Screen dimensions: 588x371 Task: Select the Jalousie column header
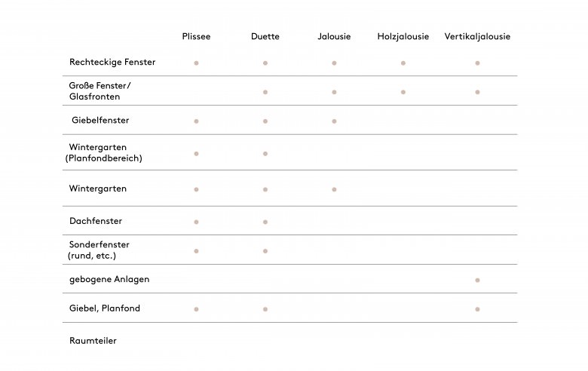(334, 36)
